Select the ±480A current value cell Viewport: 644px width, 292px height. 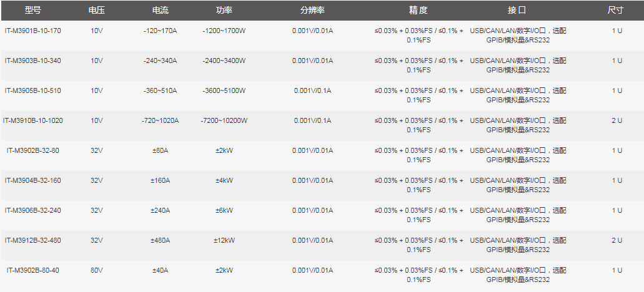160,240
